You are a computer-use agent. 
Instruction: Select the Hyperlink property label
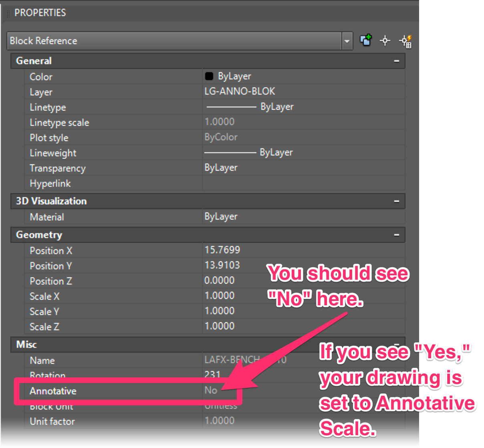coord(50,184)
